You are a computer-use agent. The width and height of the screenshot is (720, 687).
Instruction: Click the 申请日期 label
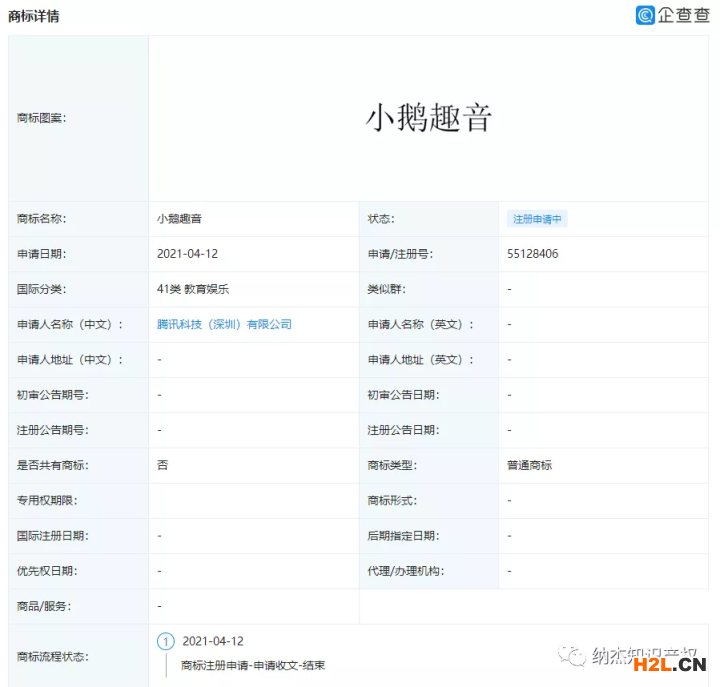41,254
